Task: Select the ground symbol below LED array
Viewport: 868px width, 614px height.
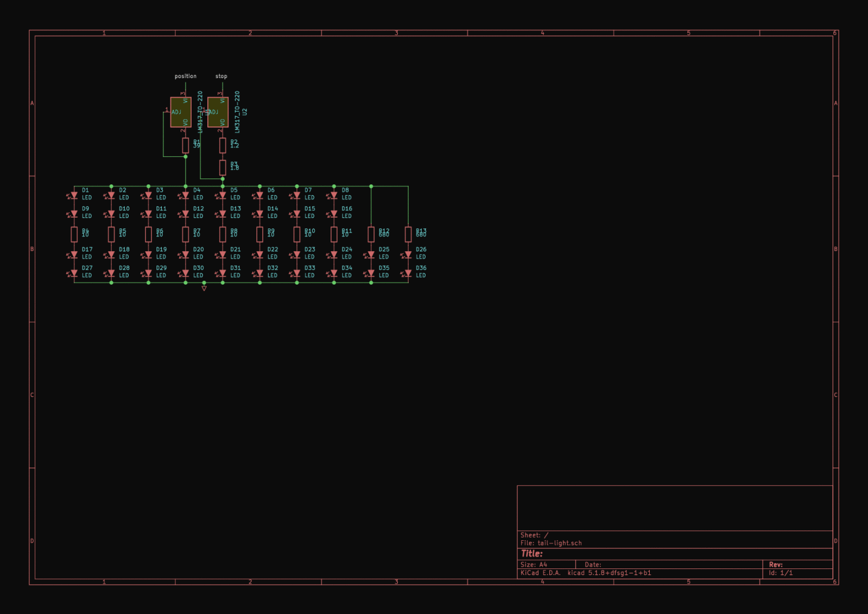Action: coord(204,288)
